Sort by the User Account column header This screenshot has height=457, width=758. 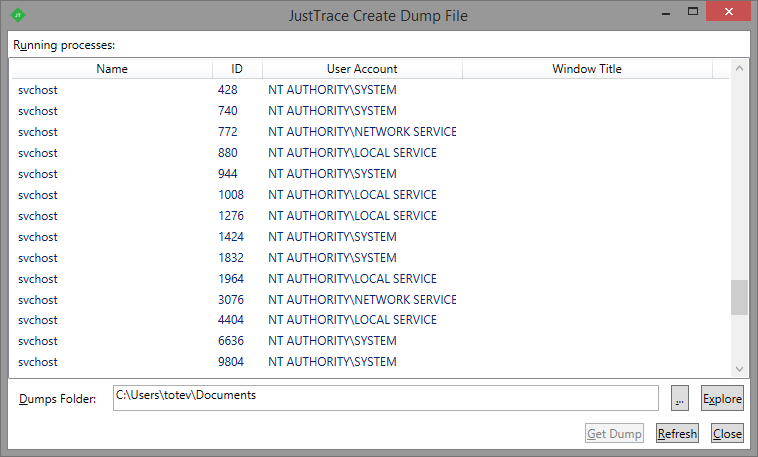tap(362, 69)
